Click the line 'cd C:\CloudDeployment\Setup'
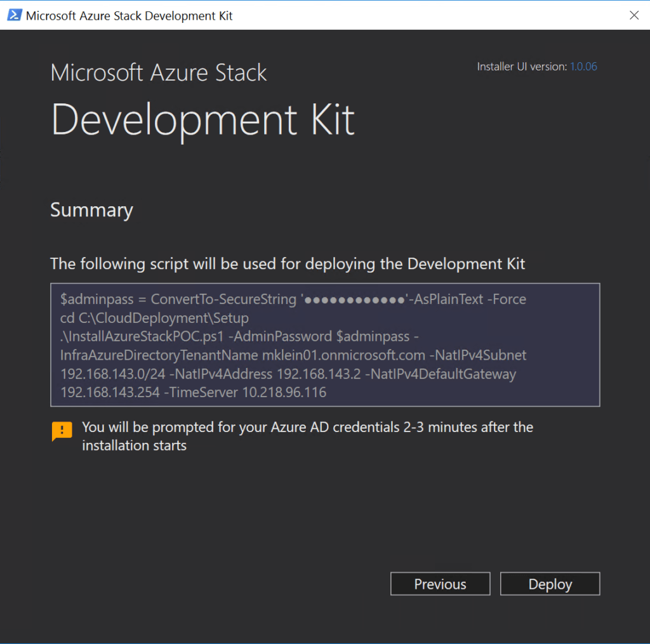The image size is (650, 644). pyautogui.click(x=155, y=318)
